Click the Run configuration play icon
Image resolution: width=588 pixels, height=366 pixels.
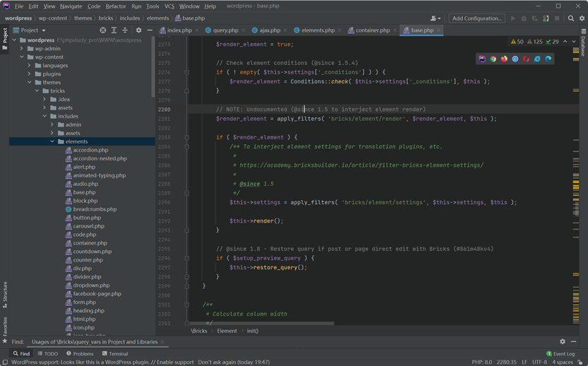point(513,18)
